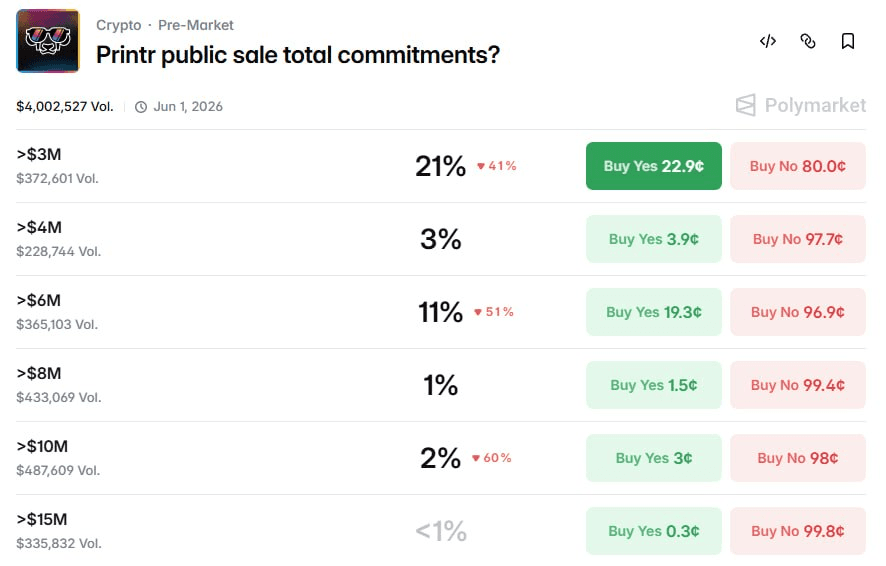Buy No at 97.7¢ for >$4M
886x566 pixels.
point(797,239)
